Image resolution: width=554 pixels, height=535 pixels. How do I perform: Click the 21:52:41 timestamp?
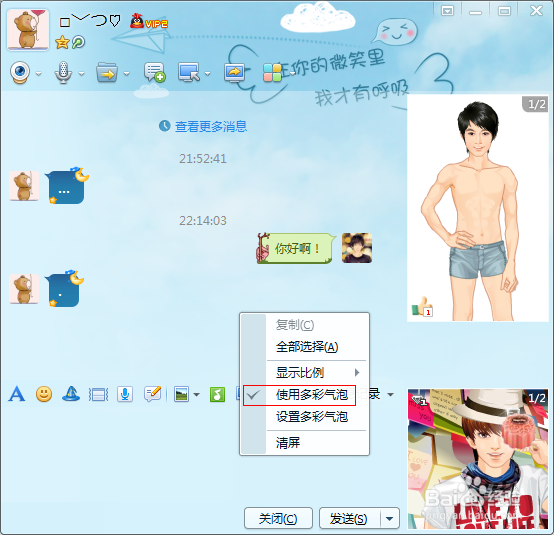[203, 159]
